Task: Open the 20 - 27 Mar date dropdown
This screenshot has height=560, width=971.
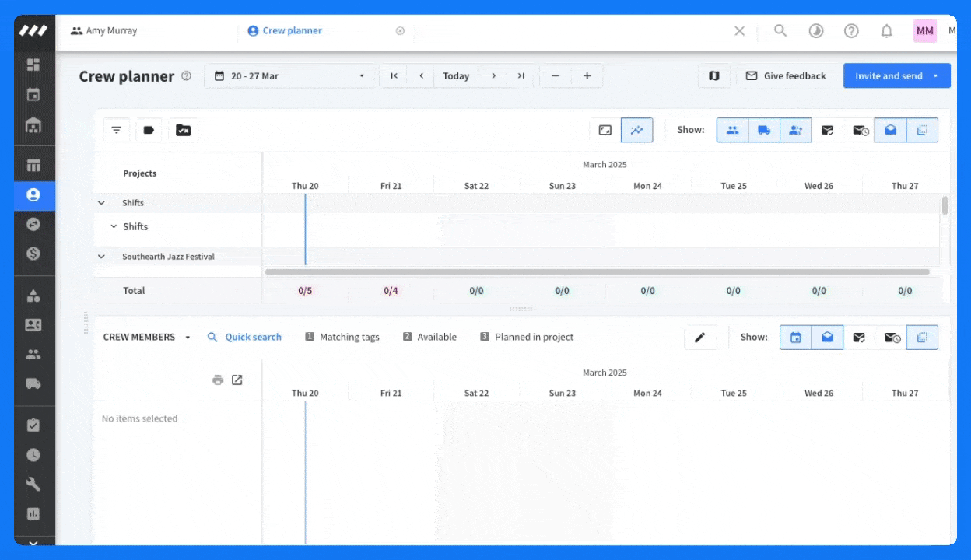Action: click(289, 76)
